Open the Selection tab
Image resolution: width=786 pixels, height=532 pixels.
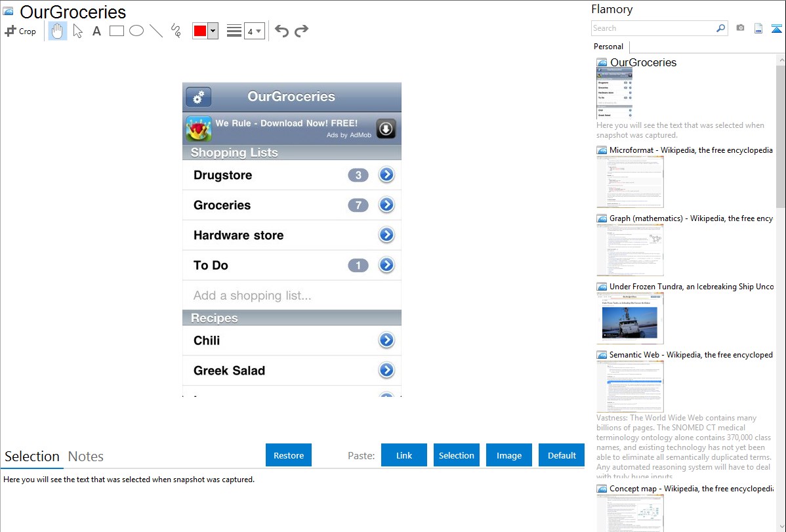point(32,457)
